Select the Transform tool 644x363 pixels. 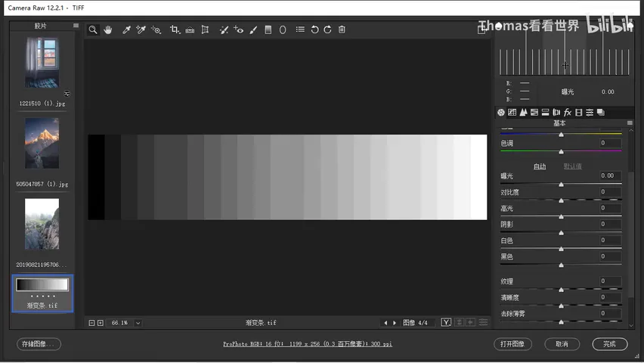[205, 29]
